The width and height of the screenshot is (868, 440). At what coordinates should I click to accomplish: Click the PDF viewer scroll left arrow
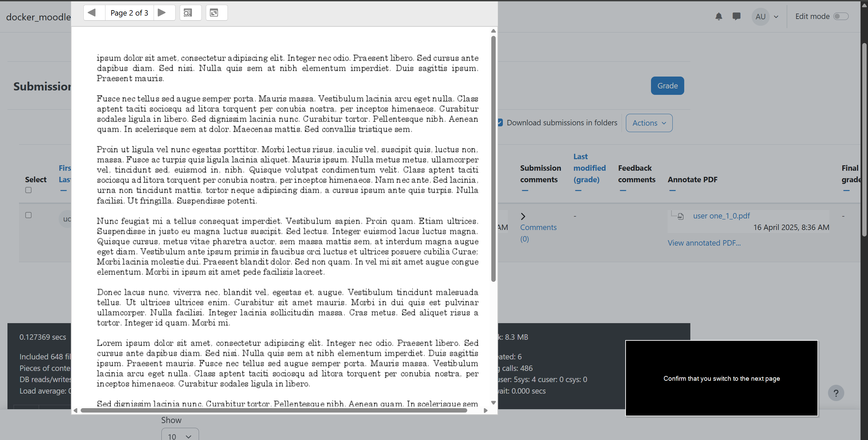pyautogui.click(x=76, y=411)
